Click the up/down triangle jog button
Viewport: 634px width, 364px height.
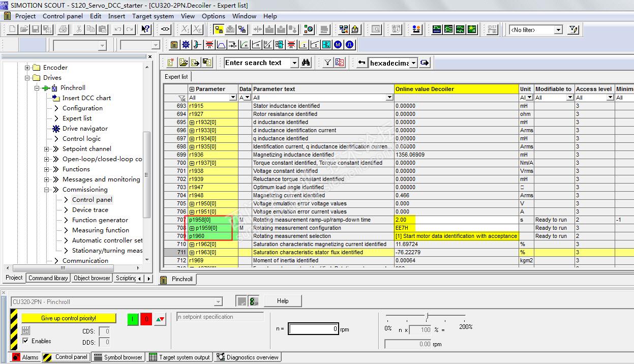coord(160,320)
